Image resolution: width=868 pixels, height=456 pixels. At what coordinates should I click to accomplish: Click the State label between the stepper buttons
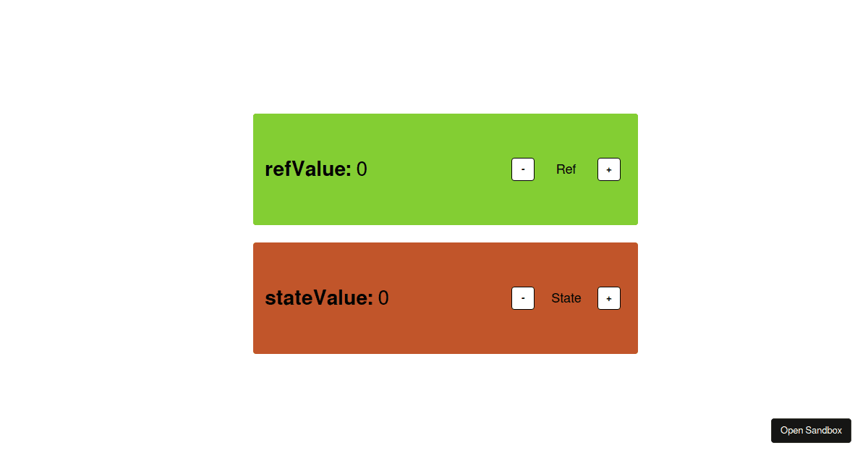click(x=566, y=297)
